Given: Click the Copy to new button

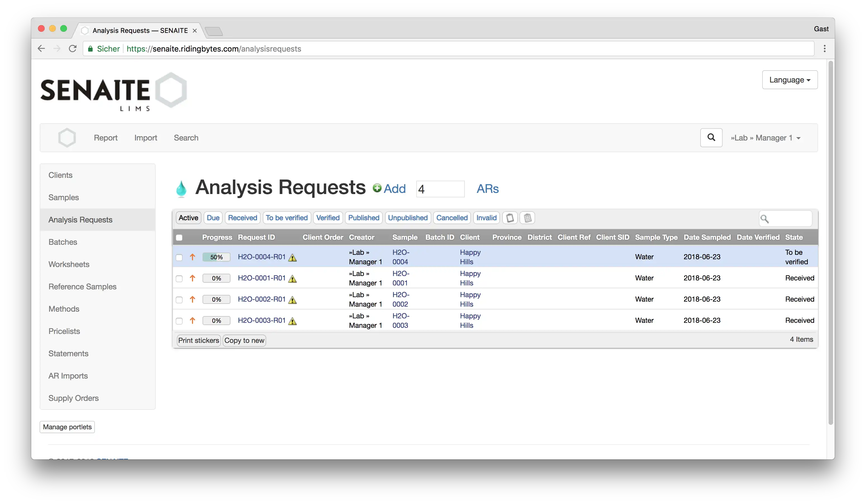Looking at the screenshot, I should (244, 340).
